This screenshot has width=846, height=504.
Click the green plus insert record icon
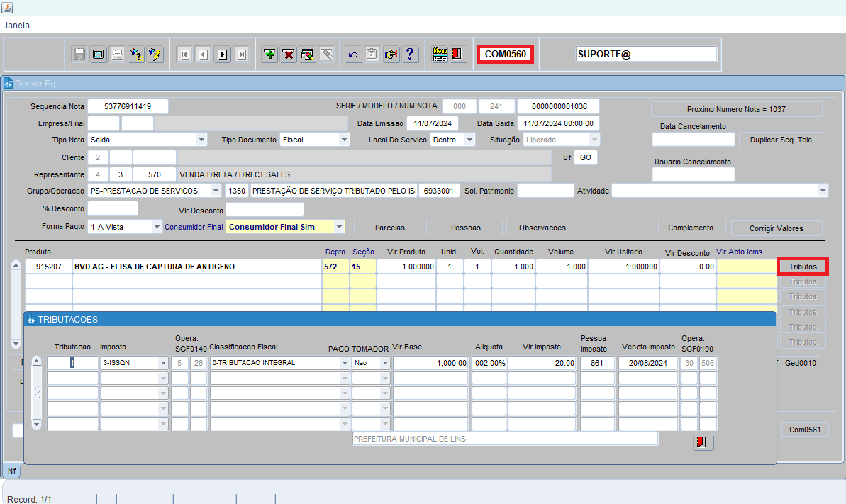(269, 55)
